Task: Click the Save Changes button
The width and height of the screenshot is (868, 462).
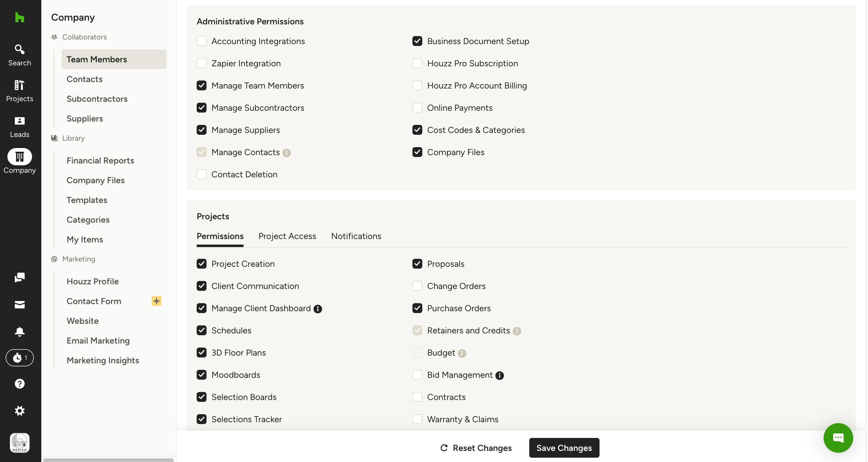Action: click(x=564, y=448)
